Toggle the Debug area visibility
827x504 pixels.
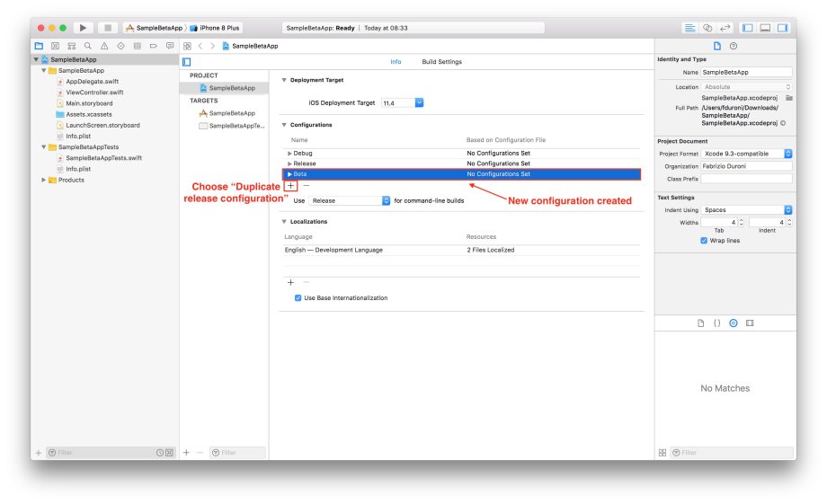coord(765,28)
